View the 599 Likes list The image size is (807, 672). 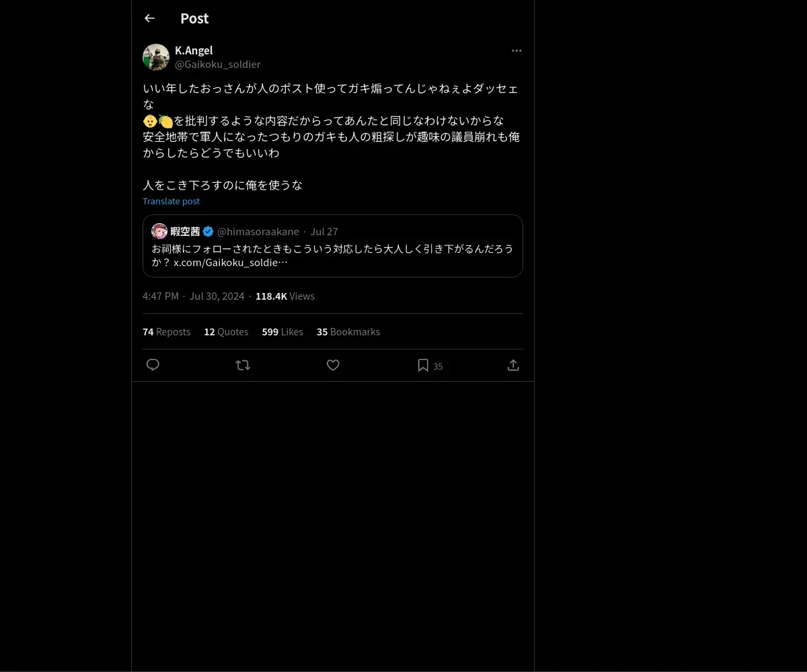[x=282, y=332]
